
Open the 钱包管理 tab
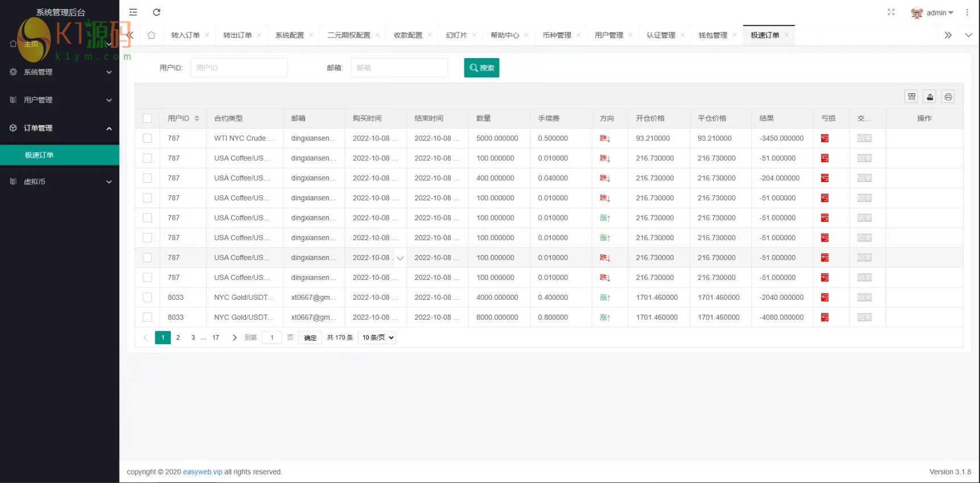click(x=713, y=35)
